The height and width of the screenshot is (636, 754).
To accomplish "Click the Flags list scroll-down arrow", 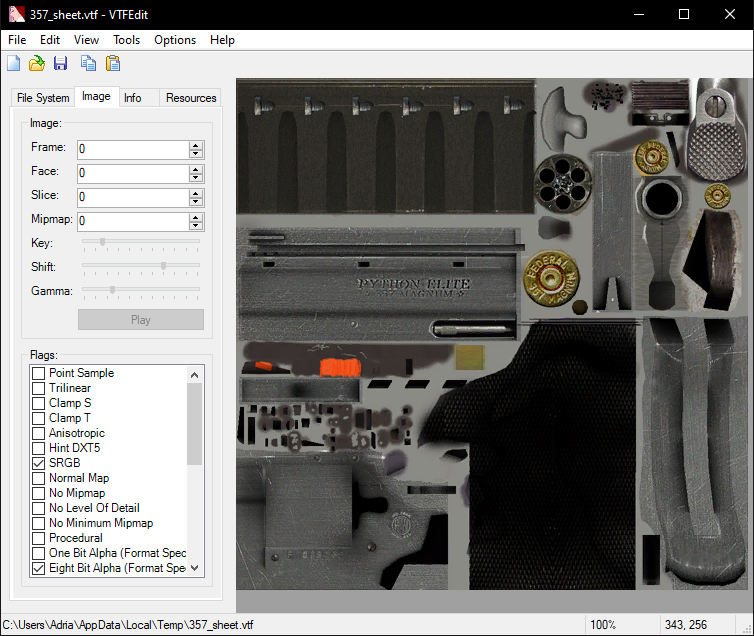I will click(194, 568).
